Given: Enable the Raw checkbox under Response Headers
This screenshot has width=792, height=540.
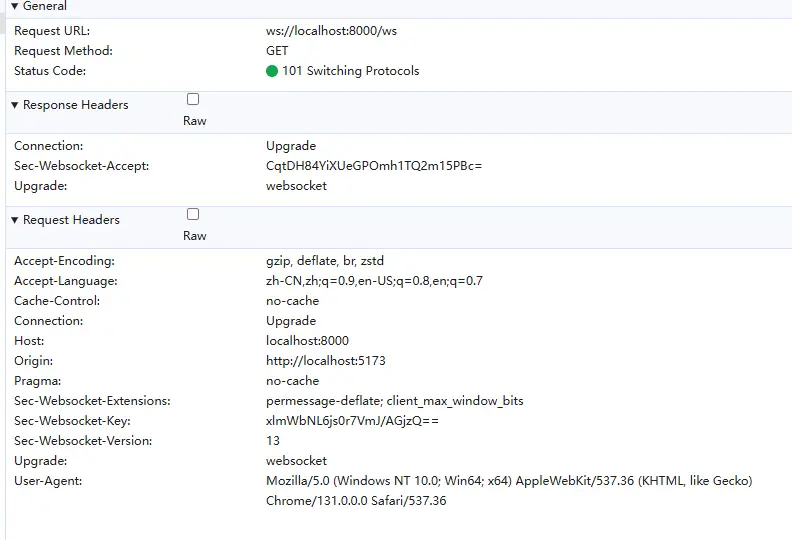Looking at the screenshot, I should click(x=193, y=99).
